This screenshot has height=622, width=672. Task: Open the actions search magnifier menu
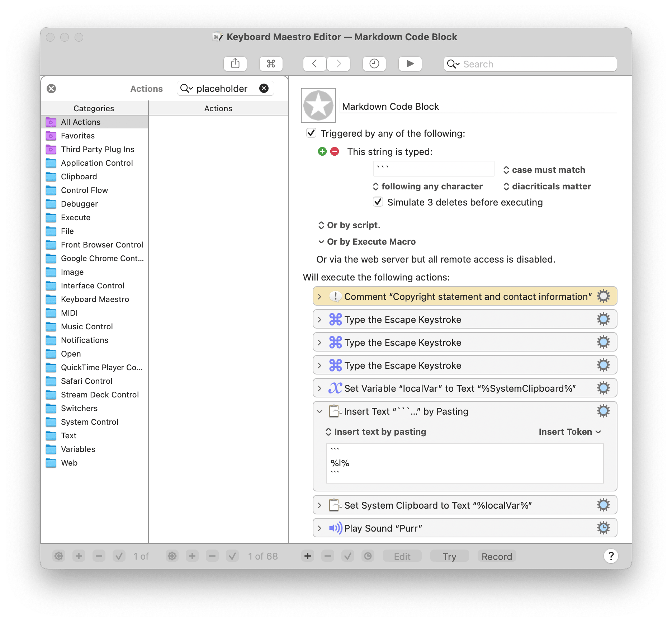point(186,88)
